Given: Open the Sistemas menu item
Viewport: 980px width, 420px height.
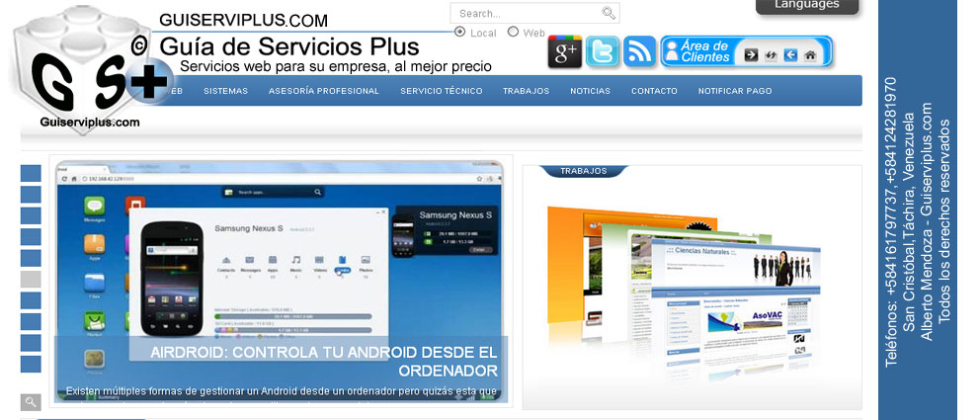Looking at the screenshot, I should click(225, 91).
